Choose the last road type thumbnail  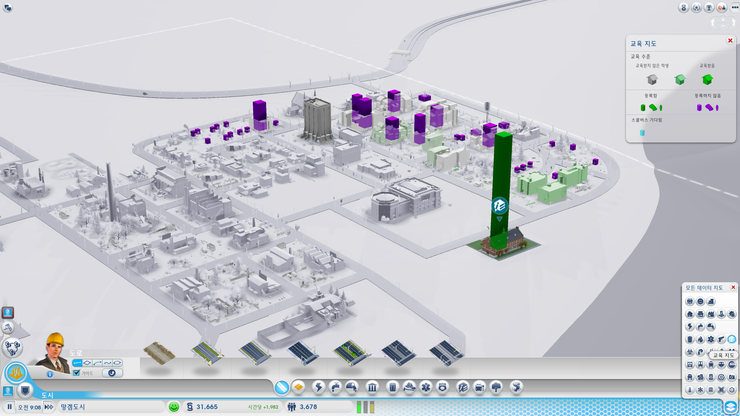446,353
